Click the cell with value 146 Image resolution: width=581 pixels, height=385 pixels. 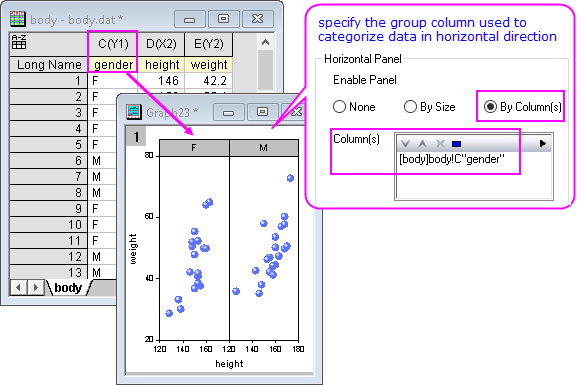pyautogui.click(x=161, y=81)
